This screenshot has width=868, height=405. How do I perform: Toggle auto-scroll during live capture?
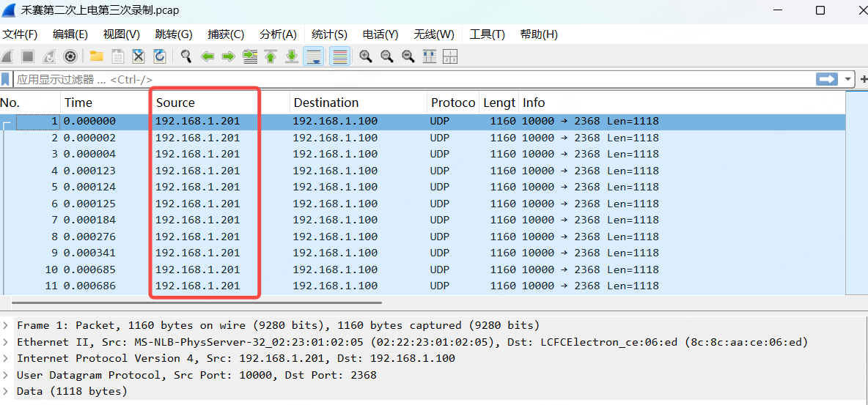[313, 56]
